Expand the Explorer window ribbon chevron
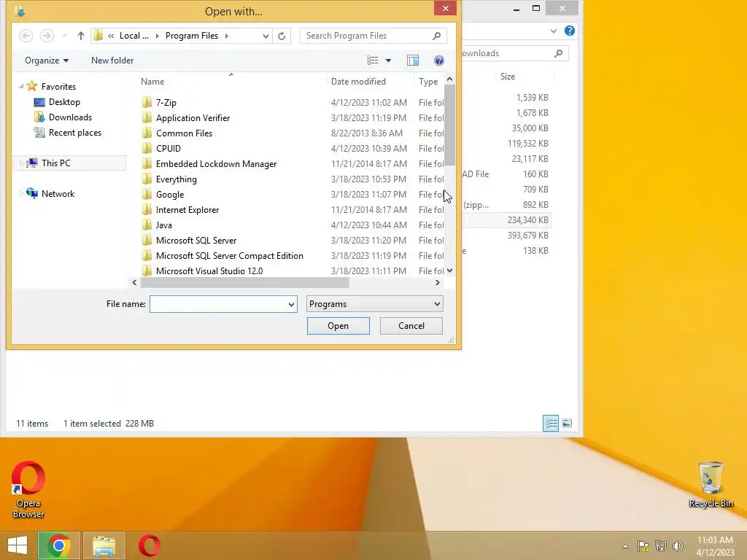Screen dimensions: 747x560 point(554,31)
